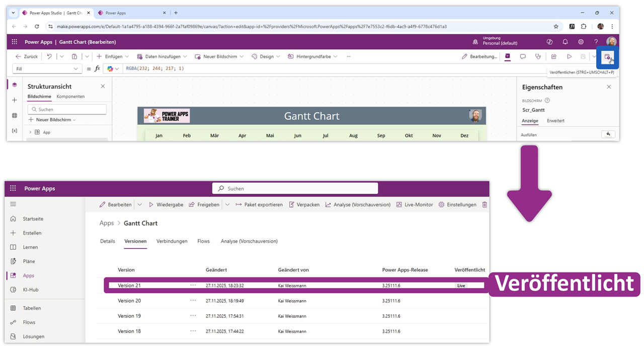This screenshot has height=346, width=644.
Task: Click the Play preview icon in Studio toolbar
Action: 569,56
